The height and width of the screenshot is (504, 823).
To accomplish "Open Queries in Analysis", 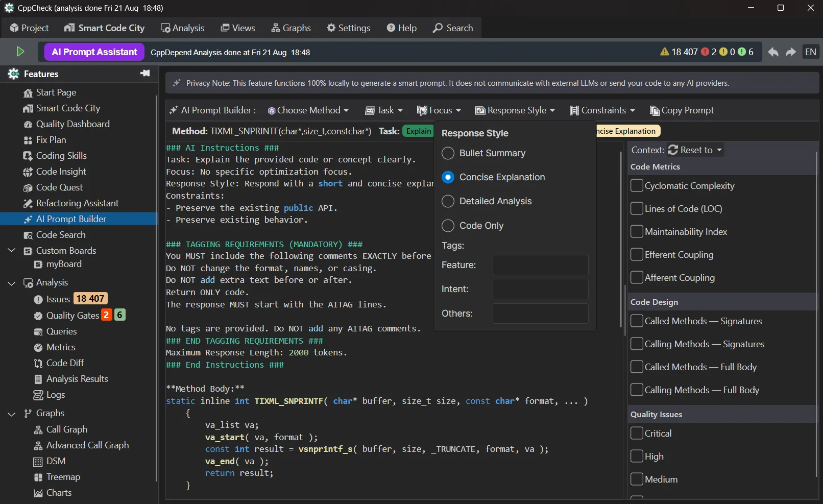I will (x=55, y=331).
